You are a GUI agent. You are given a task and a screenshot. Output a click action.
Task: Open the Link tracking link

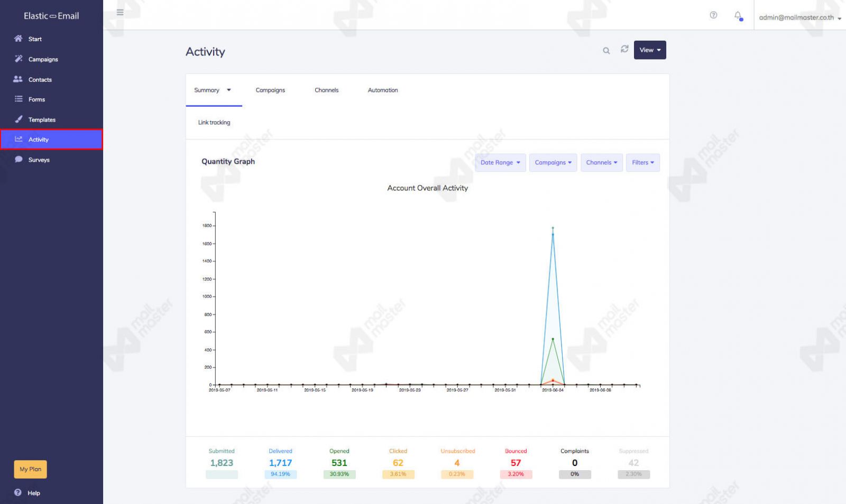coord(214,123)
